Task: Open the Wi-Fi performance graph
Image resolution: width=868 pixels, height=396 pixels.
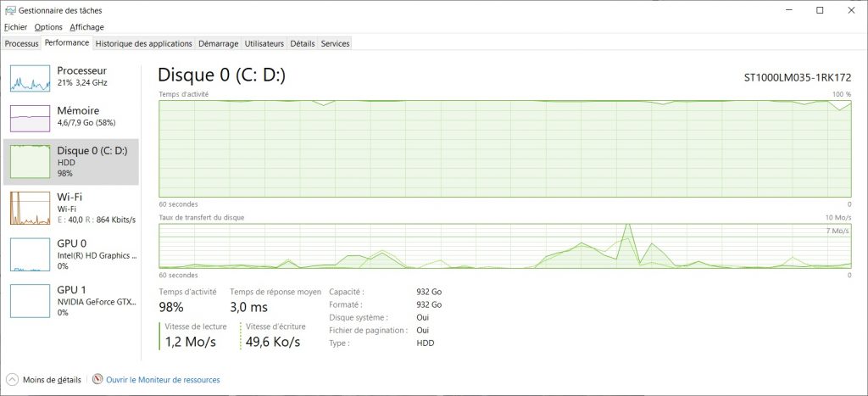Action: (x=31, y=209)
